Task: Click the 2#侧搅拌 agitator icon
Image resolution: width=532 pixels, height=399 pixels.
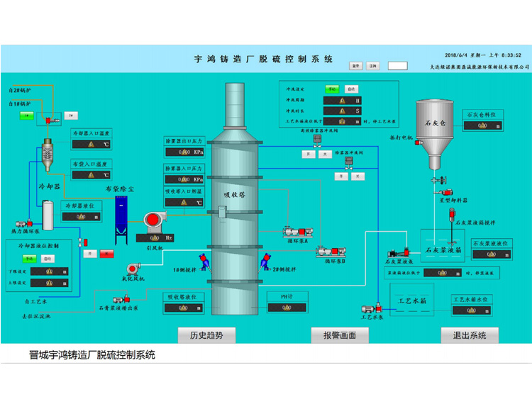Action: tap(265, 262)
